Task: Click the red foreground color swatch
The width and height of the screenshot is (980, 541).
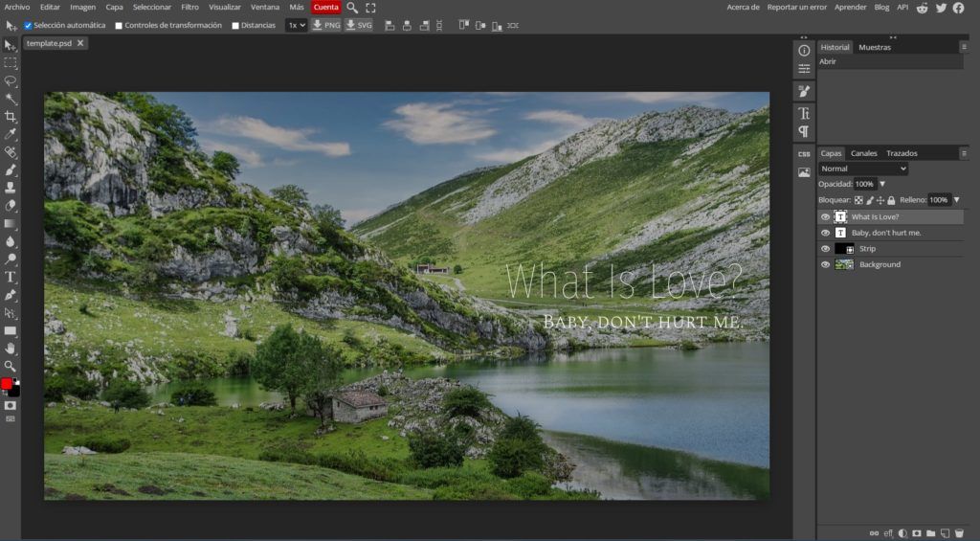Action: [x=8, y=384]
